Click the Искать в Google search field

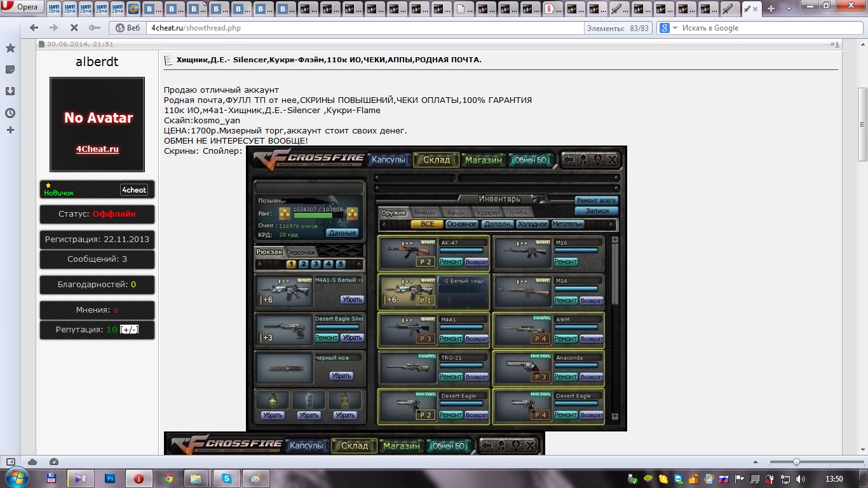pos(769,28)
